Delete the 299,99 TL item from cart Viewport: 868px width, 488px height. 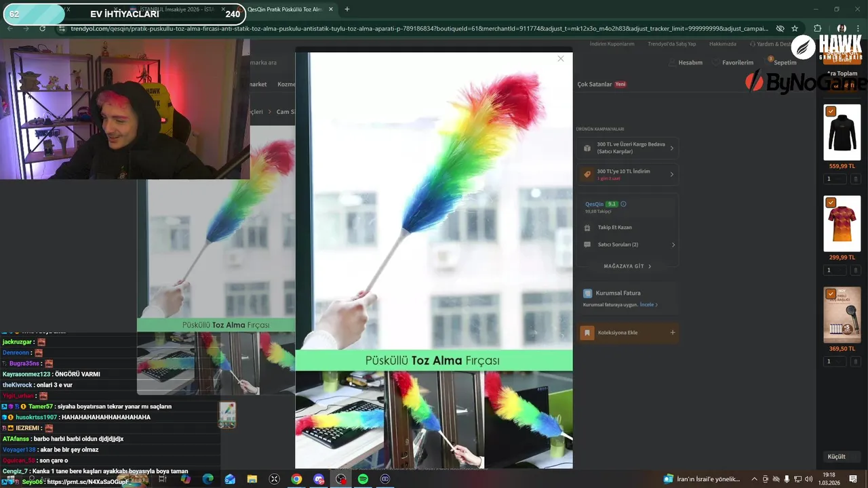855,270
